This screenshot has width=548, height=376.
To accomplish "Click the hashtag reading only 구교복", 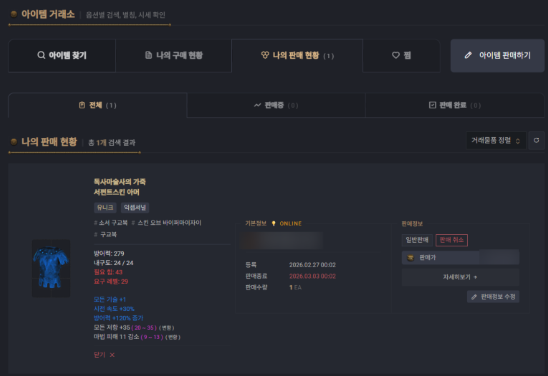I will 105,234.
